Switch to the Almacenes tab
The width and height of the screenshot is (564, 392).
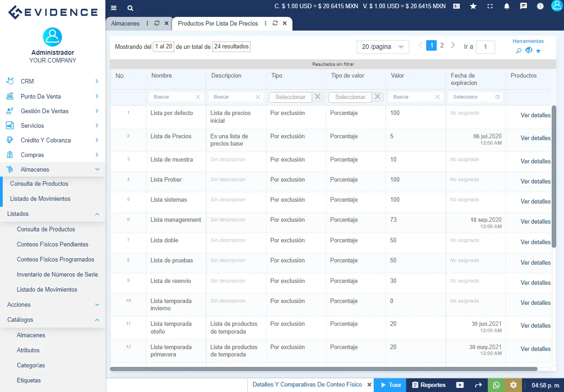click(125, 23)
